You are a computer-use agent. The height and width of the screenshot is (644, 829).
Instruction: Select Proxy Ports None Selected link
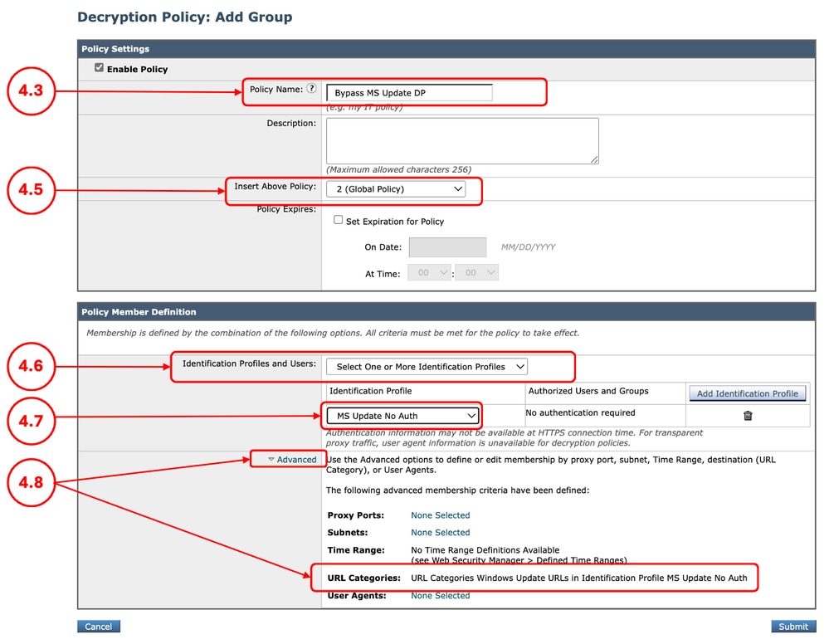coord(440,515)
